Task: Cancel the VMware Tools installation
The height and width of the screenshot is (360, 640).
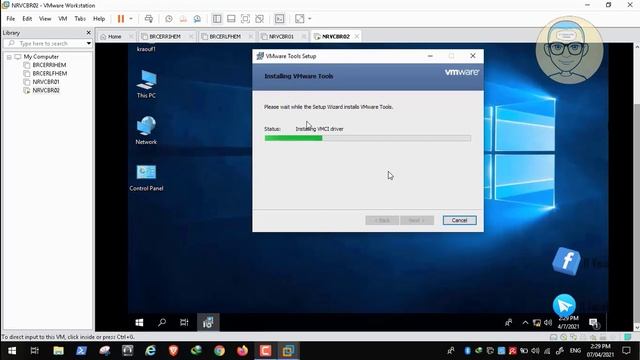Action: pyautogui.click(x=460, y=220)
